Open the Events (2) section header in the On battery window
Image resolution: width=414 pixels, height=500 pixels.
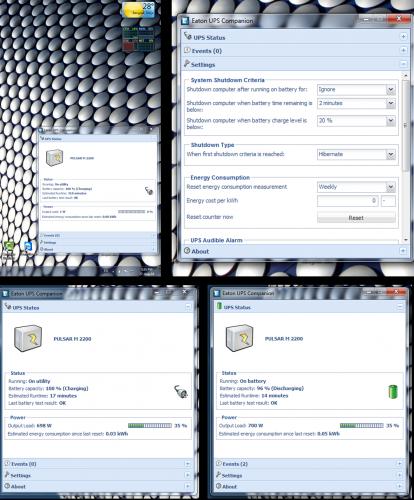click(x=309, y=464)
